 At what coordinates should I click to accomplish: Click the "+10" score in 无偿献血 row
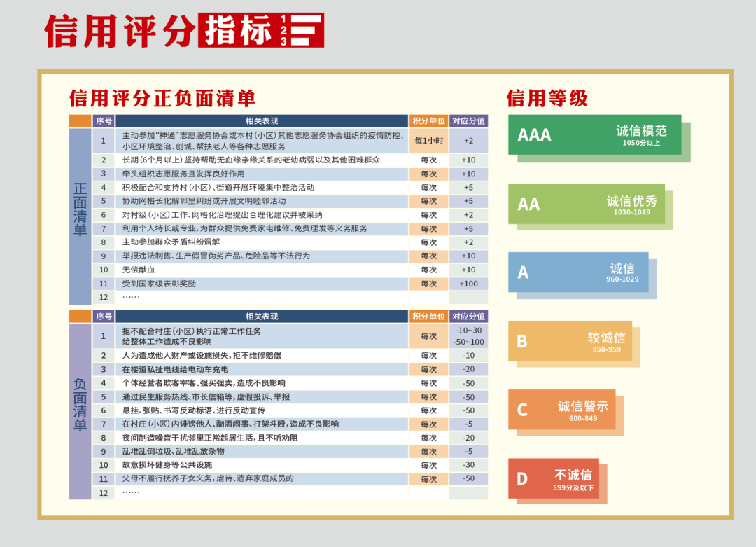click(x=468, y=270)
